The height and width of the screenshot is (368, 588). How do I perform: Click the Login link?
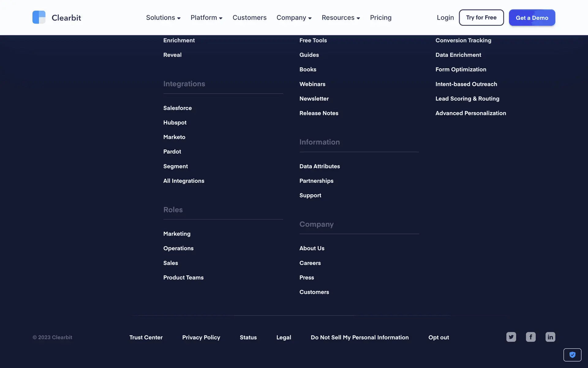tap(445, 18)
